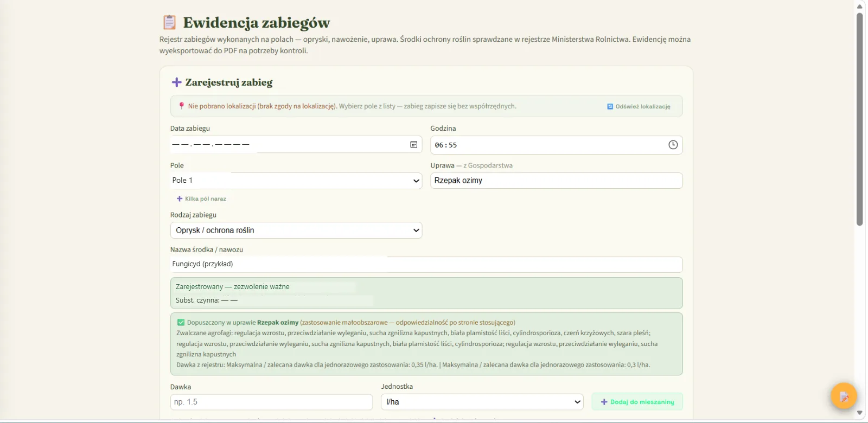Screen dimensions: 868x423
Task: Click Kilka pól naraz link
Action: coord(201,198)
